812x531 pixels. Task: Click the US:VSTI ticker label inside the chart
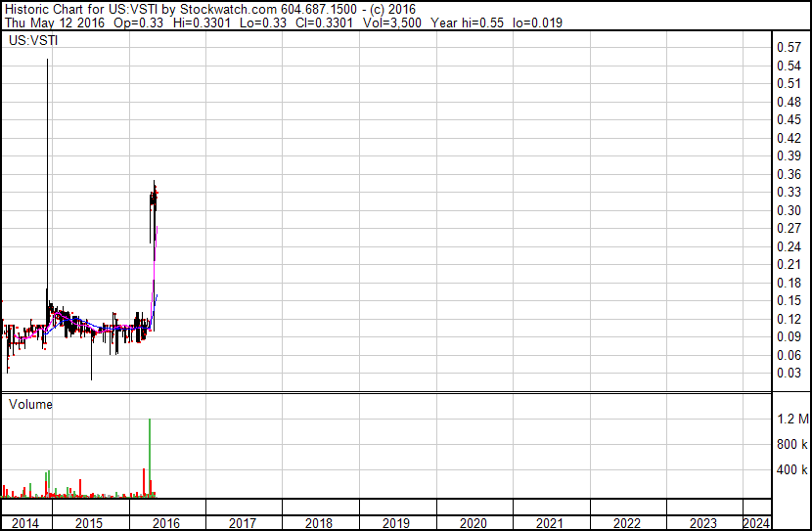31,40
